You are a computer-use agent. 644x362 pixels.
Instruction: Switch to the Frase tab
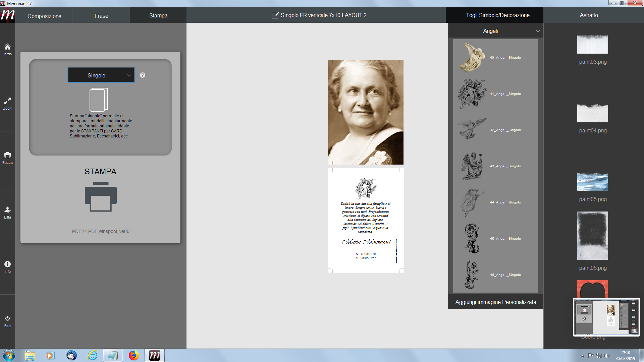[x=101, y=16]
